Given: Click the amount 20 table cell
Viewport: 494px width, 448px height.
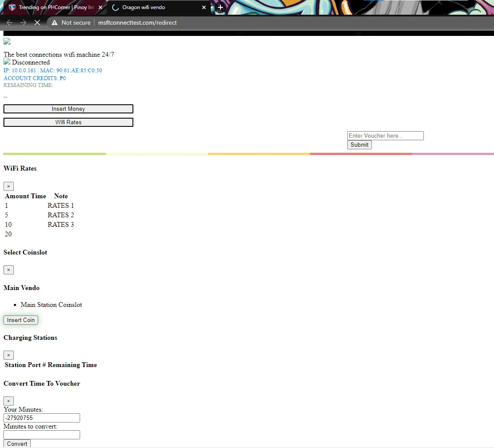Looking at the screenshot, I should click(x=8, y=234).
